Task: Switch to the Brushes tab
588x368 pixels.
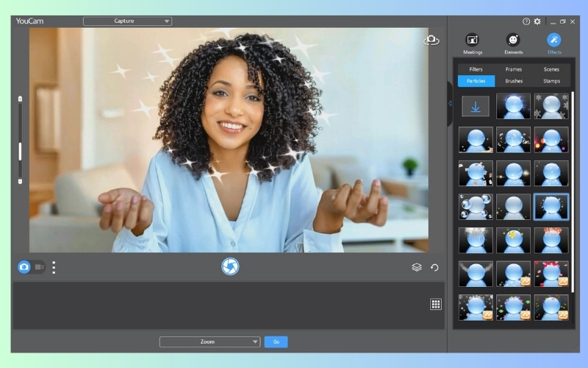Action: 513,81
